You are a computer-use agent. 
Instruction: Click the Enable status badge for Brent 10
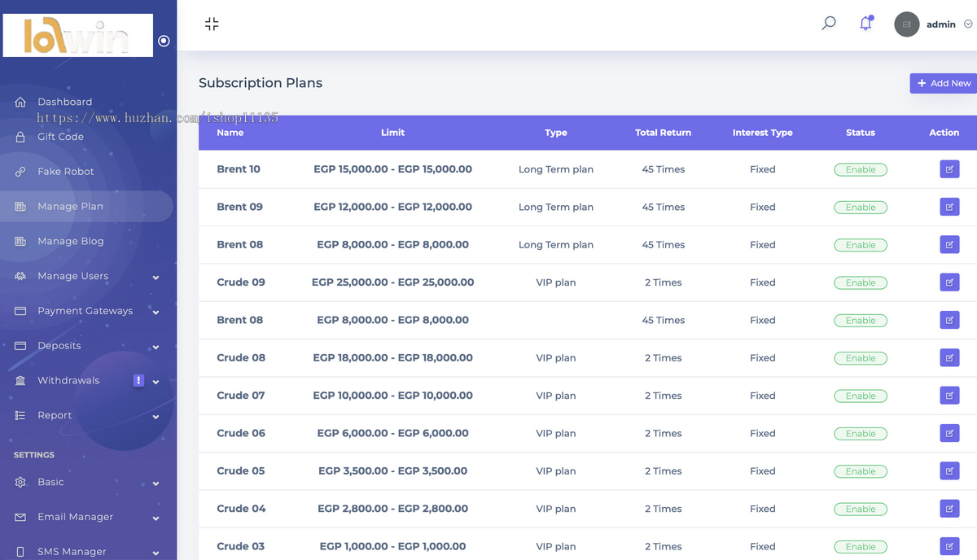(x=861, y=170)
